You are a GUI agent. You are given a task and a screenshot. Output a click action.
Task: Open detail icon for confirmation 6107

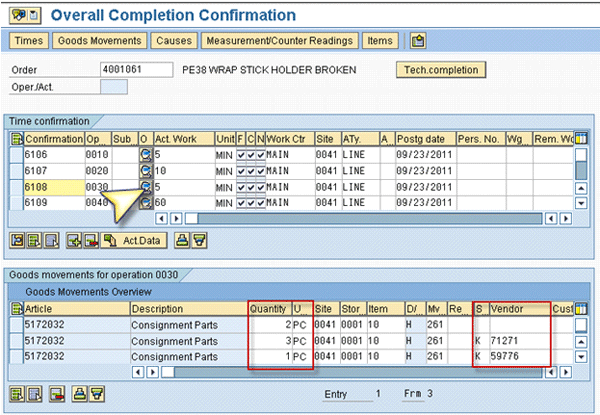click(x=145, y=171)
